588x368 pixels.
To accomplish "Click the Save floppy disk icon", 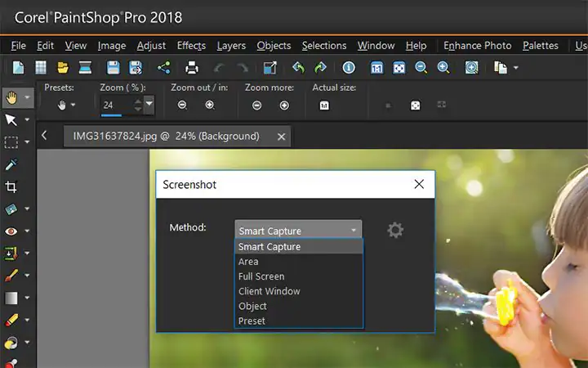I will (x=113, y=68).
